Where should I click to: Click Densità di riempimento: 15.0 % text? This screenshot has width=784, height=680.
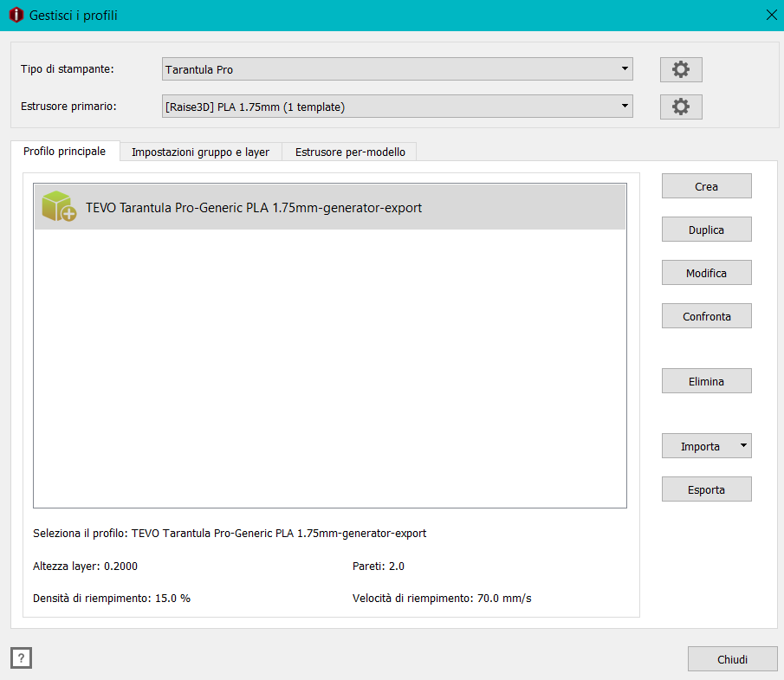point(112,598)
